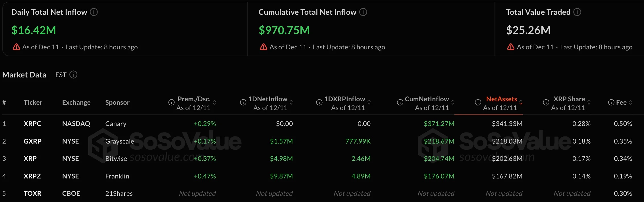This screenshot has width=644, height=202.
Task: Click info icon beside Cumulative Total Net Inflow
Action: pyautogui.click(x=363, y=12)
